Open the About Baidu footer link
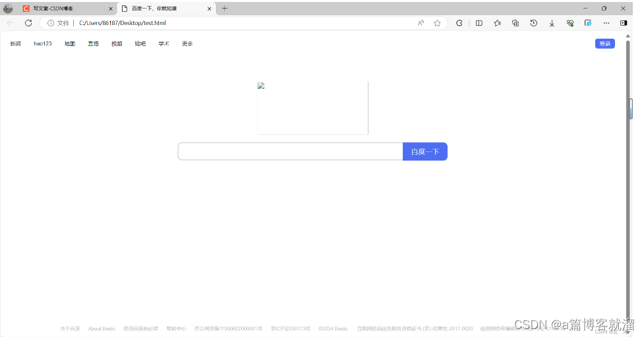 point(102,329)
